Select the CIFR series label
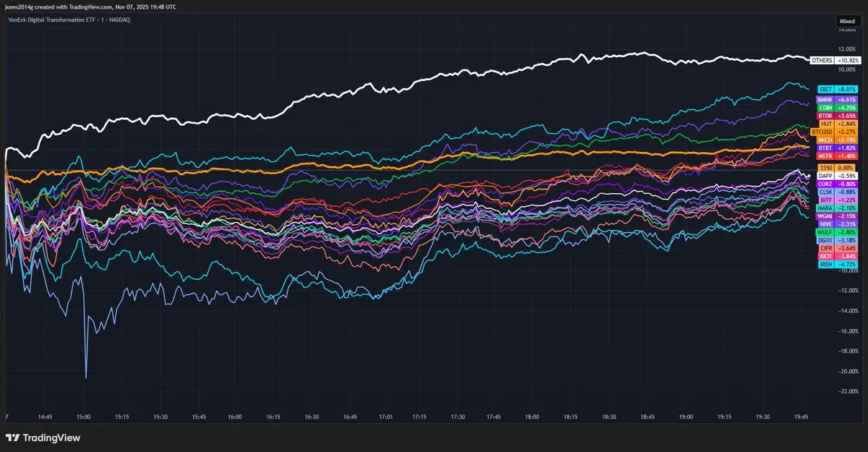 826,248
